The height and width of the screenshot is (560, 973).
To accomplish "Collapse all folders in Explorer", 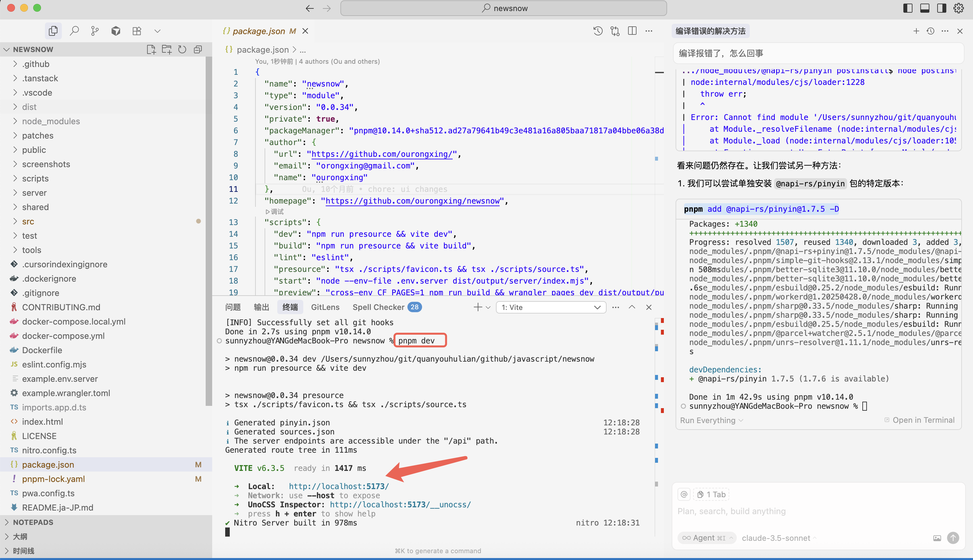I will point(198,49).
